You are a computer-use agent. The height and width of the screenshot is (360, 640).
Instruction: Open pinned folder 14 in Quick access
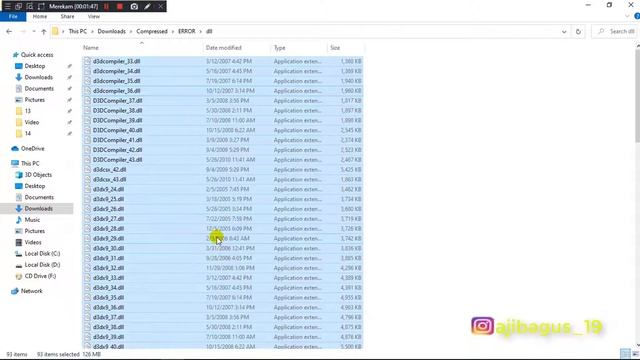tap(27, 133)
